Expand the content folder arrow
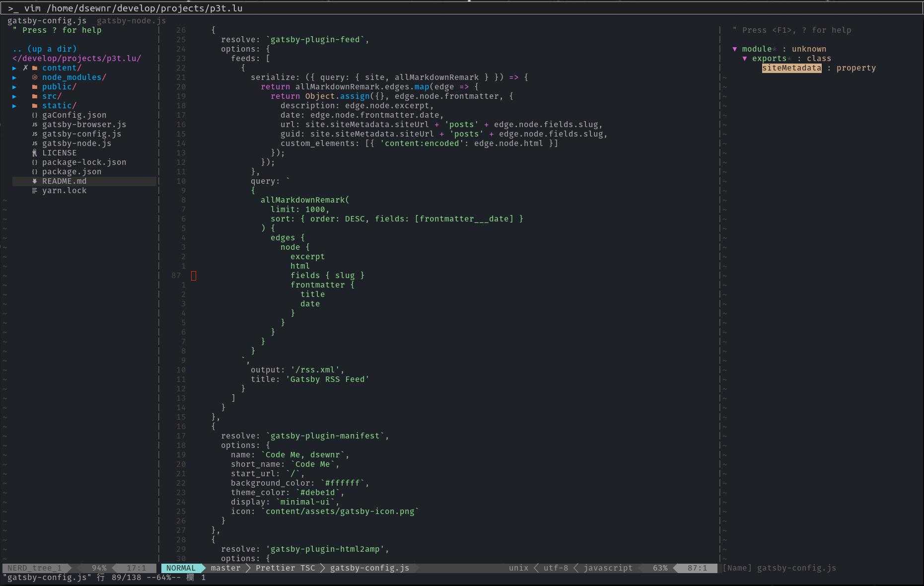Screen dimensions: 924x586 tap(14, 68)
